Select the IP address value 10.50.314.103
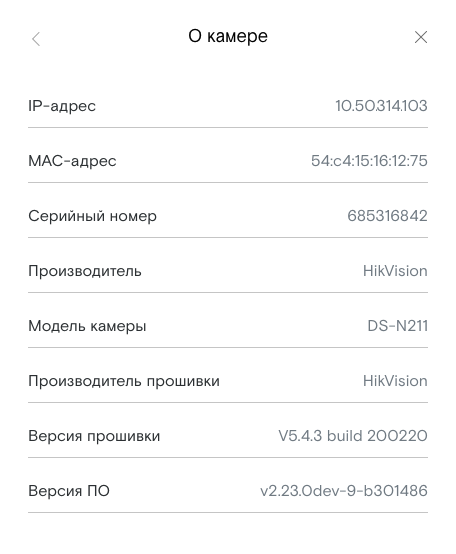The image size is (456, 554). coord(381,106)
